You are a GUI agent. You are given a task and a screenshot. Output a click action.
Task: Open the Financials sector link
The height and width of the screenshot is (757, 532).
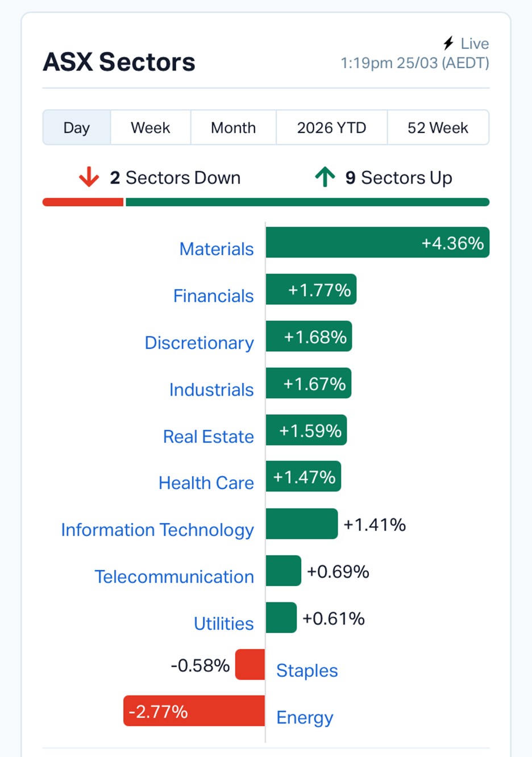tap(213, 296)
